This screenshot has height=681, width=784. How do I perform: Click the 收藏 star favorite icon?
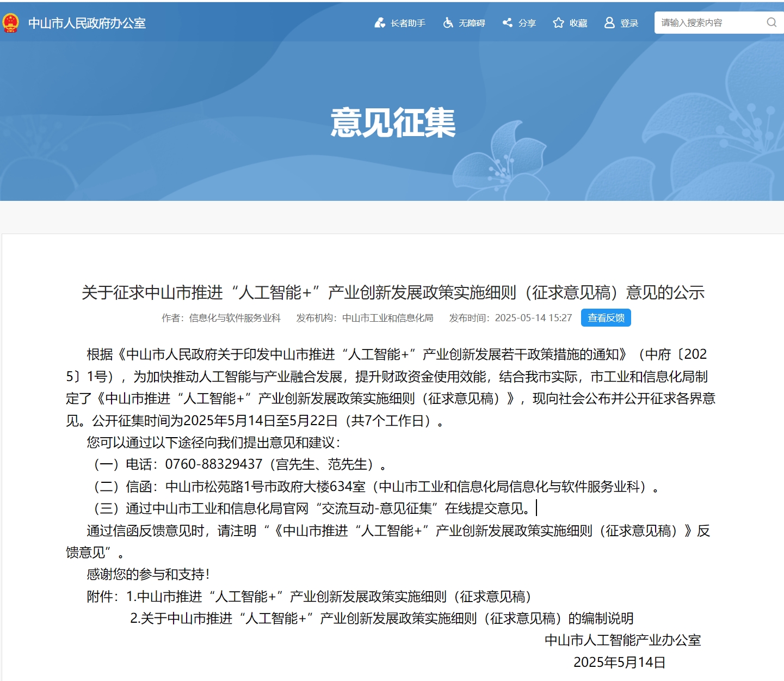tap(558, 23)
